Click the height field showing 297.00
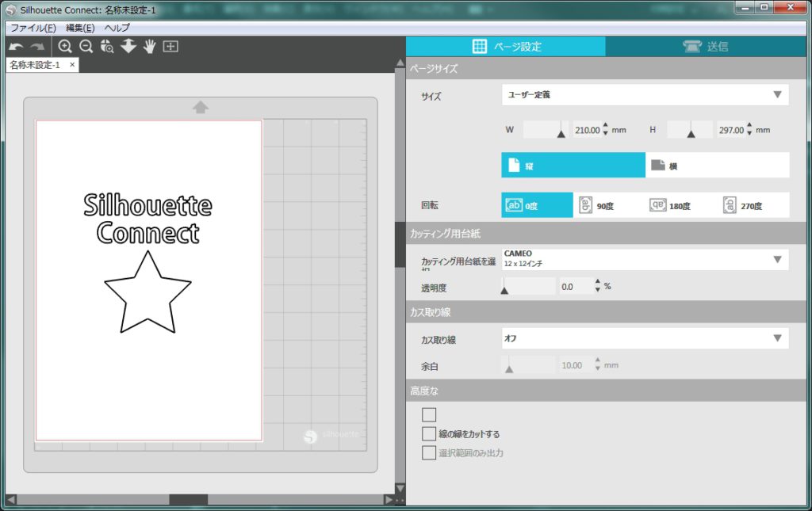This screenshot has height=511, width=812. coord(731,131)
